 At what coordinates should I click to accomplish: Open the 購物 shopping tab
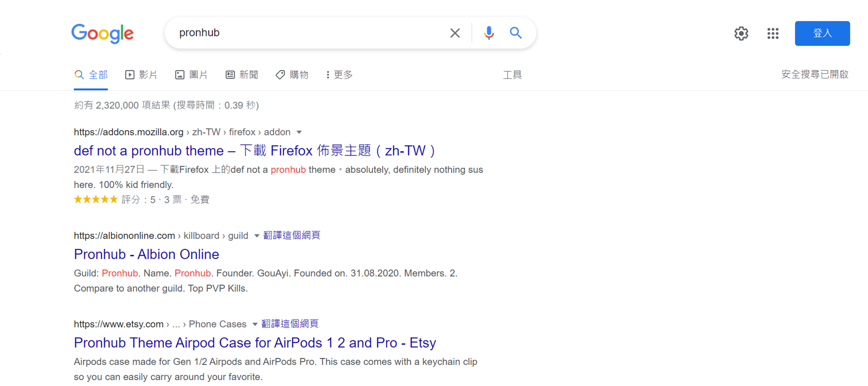[x=292, y=75]
